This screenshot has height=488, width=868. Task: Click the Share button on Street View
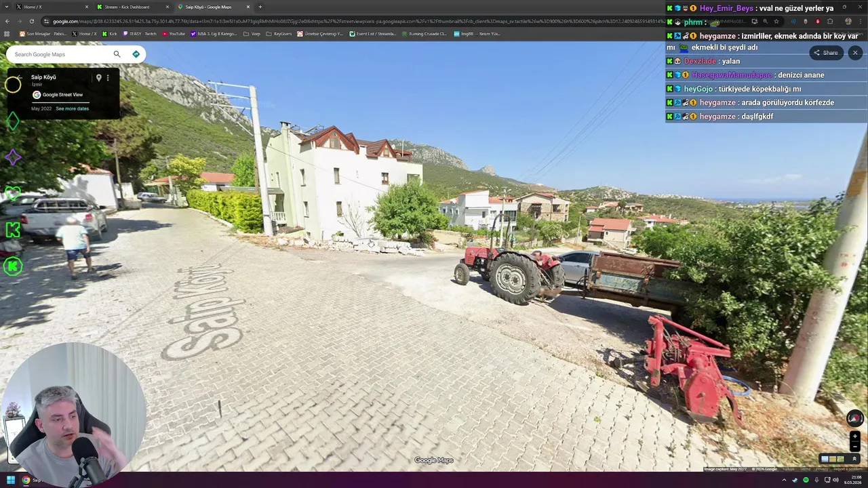click(x=826, y=53)
